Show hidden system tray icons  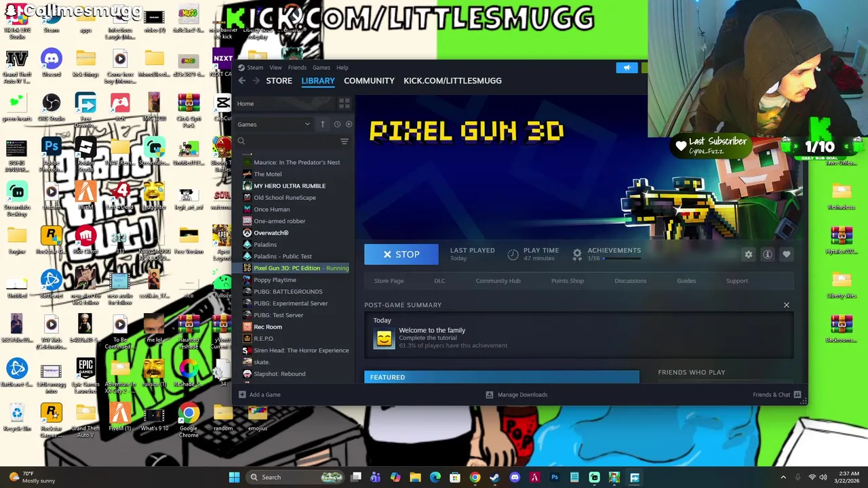pos(783,477)
